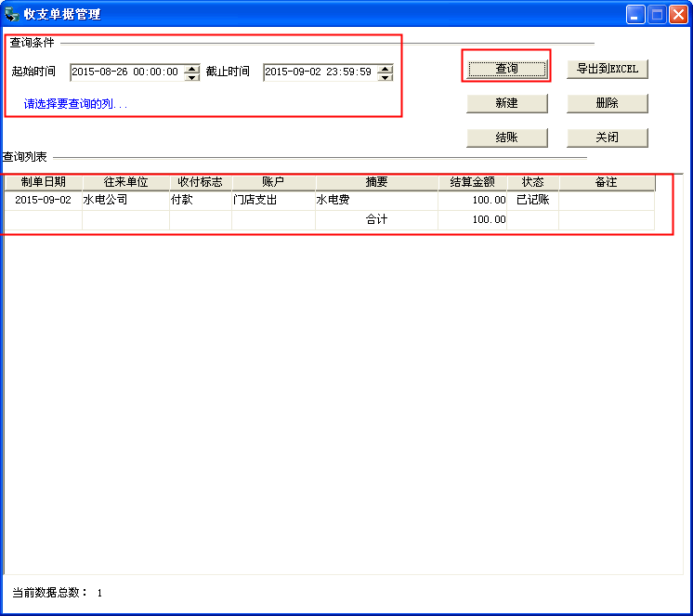Select the 合计 total label cell
Screen dimensions: 693x616
[x=376, y=219]
